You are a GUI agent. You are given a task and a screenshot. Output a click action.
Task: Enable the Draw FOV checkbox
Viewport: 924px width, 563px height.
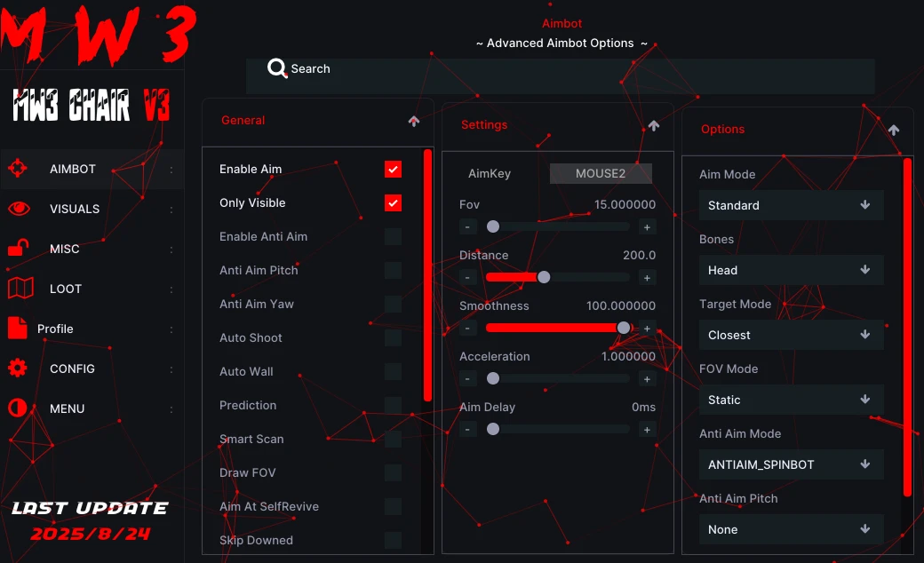[393, 473]
